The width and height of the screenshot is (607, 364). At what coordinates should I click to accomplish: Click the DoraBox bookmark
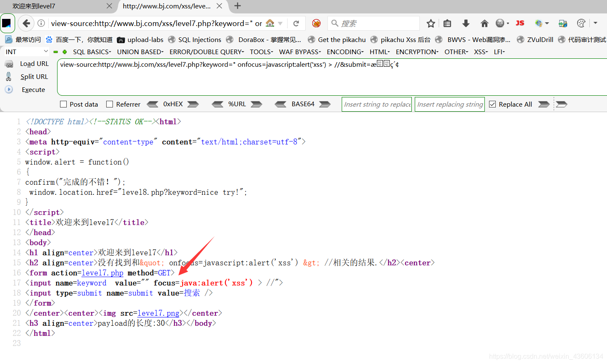pyautogui.click(x=264, y=39)
